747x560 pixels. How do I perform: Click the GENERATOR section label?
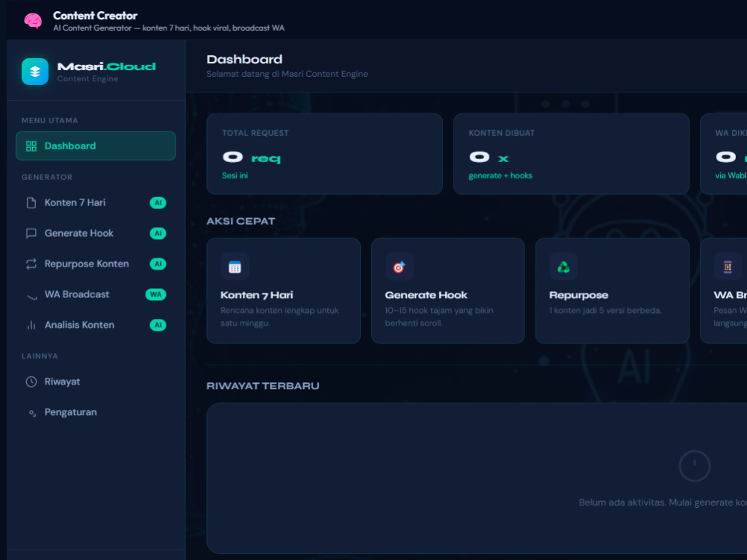coord(46,178)
